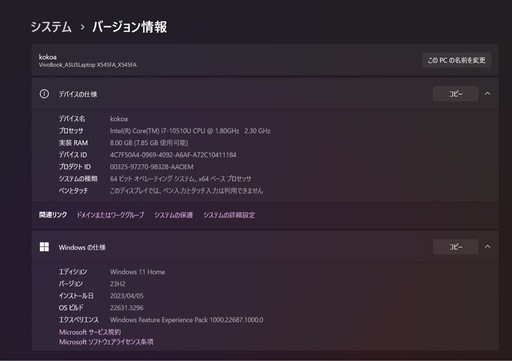512x361 pixels.
Task: Click the エディション label
Action: 73,272
